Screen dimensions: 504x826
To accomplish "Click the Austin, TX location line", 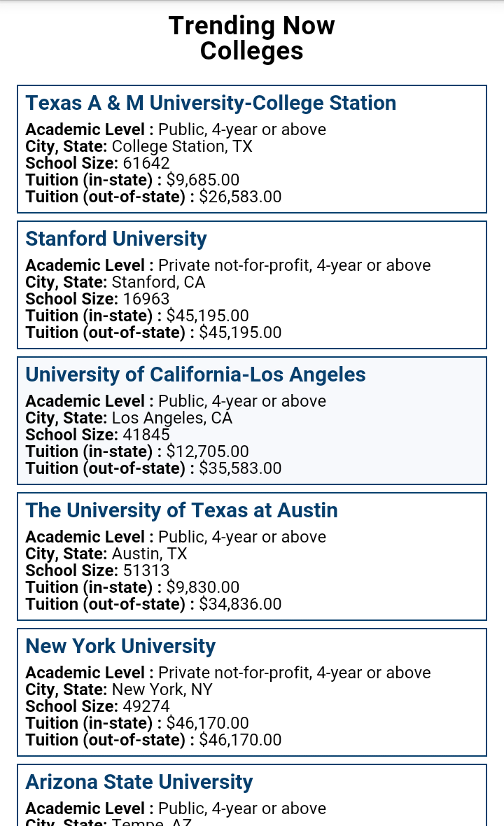I will [106, 554].
